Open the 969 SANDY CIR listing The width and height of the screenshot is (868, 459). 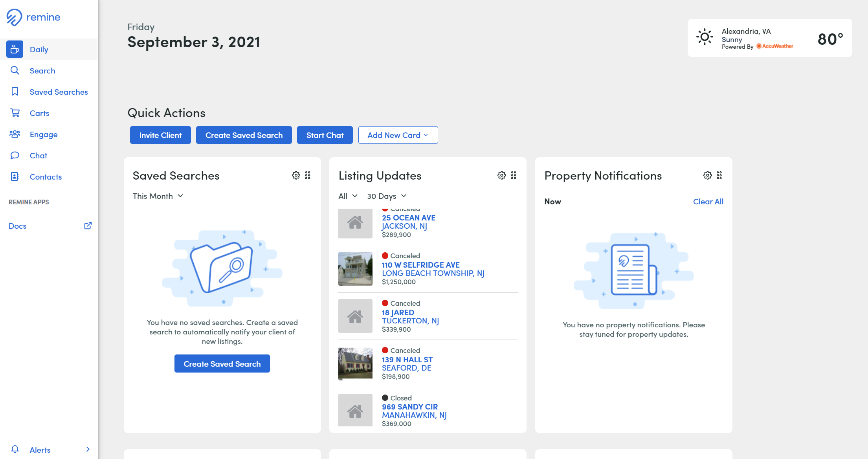click(410, 407)
